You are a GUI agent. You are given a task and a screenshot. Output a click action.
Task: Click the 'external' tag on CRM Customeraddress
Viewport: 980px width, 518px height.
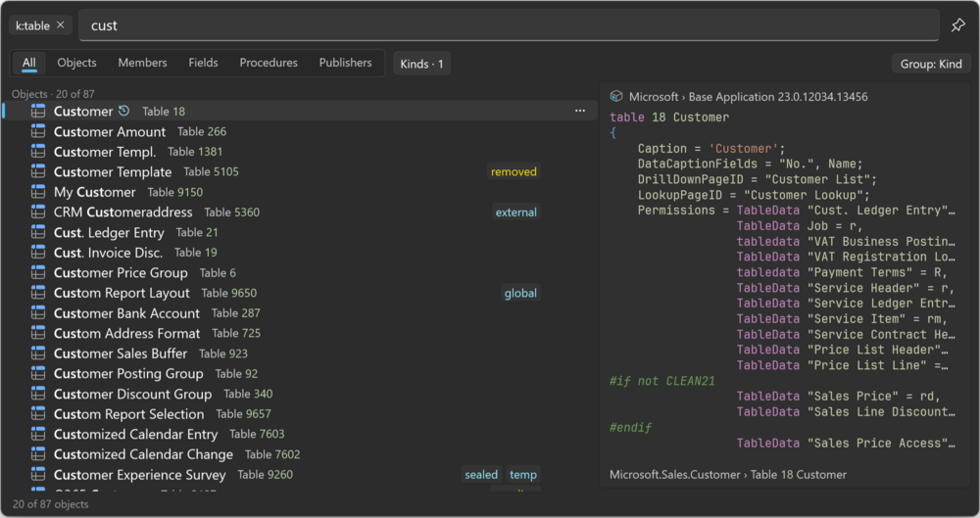(516, 212)
